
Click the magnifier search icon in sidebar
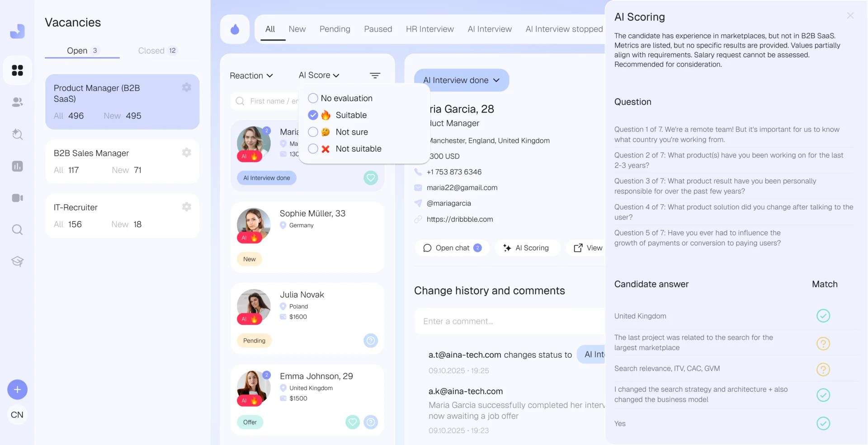pyautogui.click(x=17, y=230)
